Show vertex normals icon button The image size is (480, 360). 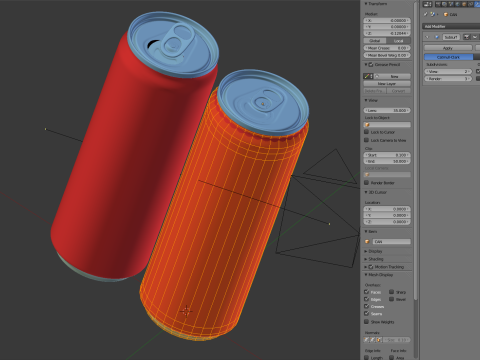(366, 340)
